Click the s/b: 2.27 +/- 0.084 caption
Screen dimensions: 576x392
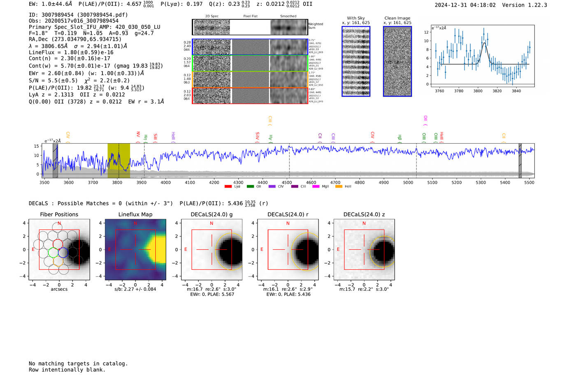pos(135,289)
